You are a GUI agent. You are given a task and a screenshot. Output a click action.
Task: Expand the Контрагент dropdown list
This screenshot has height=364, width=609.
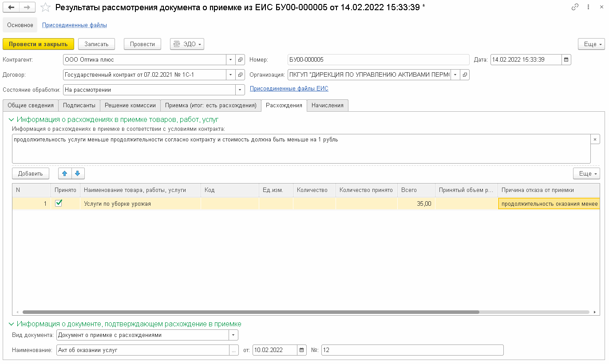[231, 59]
